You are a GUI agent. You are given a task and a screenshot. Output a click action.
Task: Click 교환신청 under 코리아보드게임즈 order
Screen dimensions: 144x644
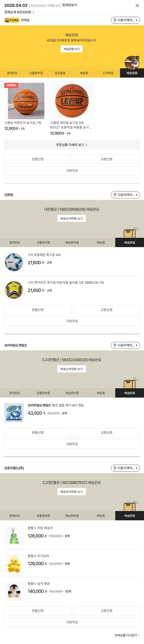coord(106,433)
